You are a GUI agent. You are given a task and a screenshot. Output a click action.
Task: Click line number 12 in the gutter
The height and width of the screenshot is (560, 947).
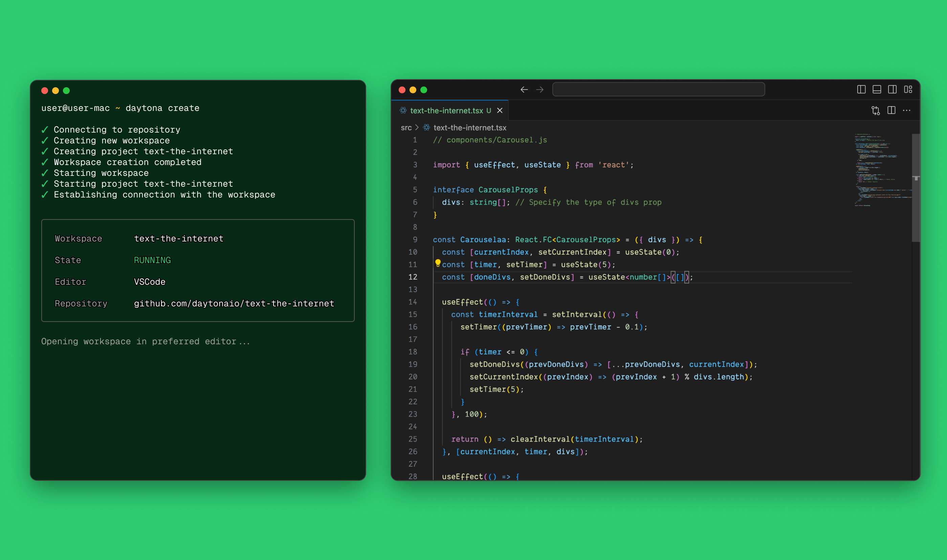(413, 277)
